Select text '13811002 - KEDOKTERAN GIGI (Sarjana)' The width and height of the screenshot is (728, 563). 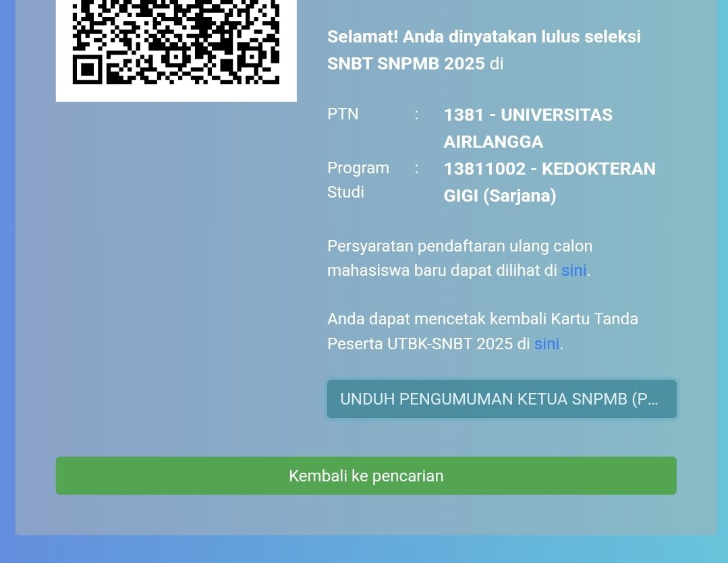550,182
